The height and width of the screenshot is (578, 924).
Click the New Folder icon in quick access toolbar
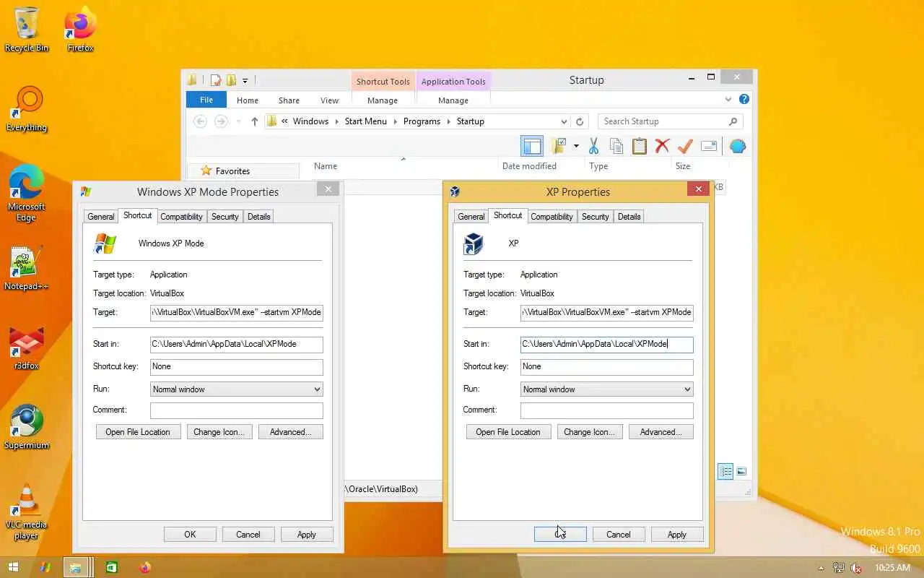click(x=231, y=80)
